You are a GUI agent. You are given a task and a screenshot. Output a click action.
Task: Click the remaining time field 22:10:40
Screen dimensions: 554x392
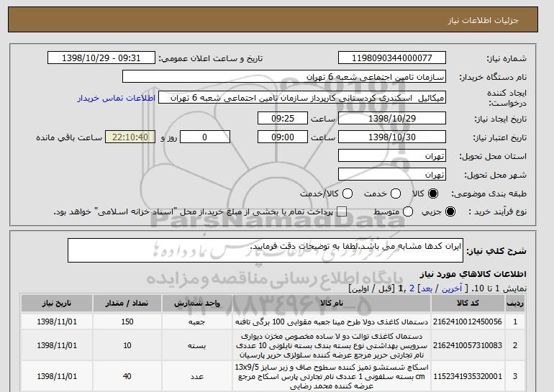coord(130,137)
